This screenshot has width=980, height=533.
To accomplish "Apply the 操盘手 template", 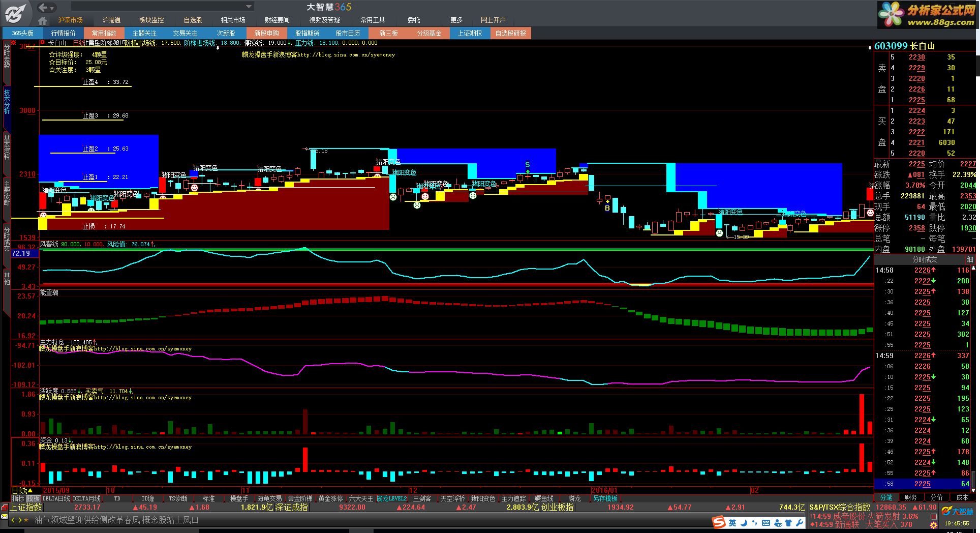I will tap(239, 498).
